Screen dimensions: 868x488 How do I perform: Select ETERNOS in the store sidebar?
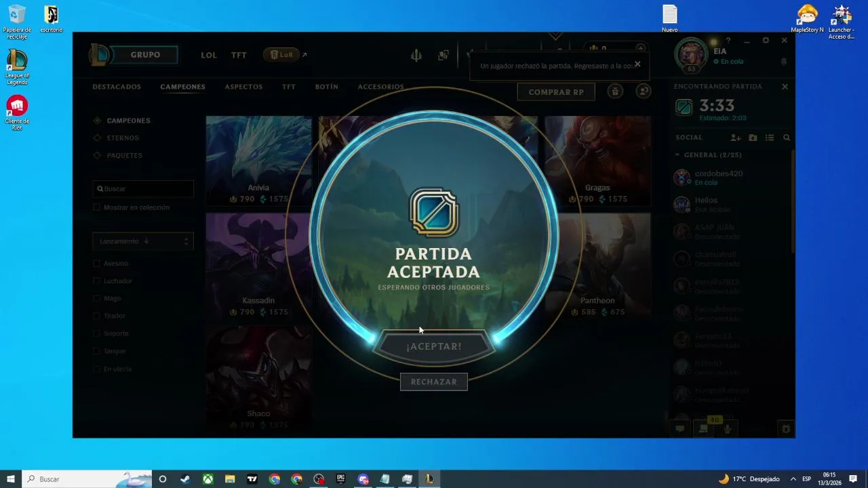coord(117,138)
